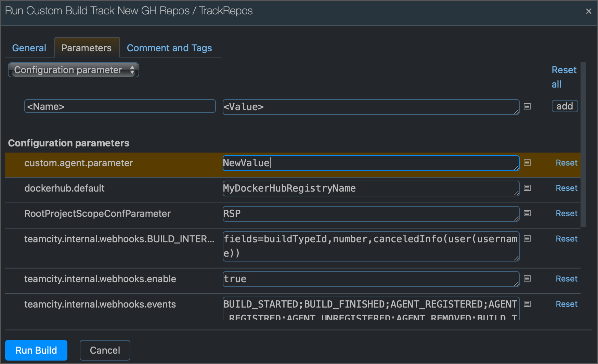Open multiline editor for teamcity.internal.webhooks.enable
This screenshot has height=364, width=598.
pos(527,278)
